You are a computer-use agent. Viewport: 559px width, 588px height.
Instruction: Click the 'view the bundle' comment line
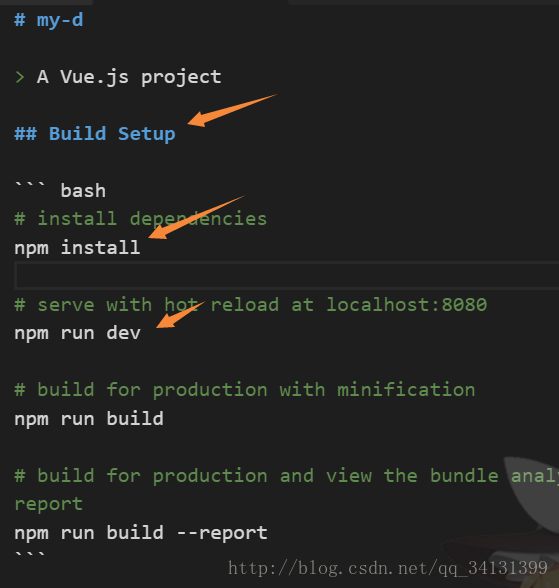click(286, 476)
